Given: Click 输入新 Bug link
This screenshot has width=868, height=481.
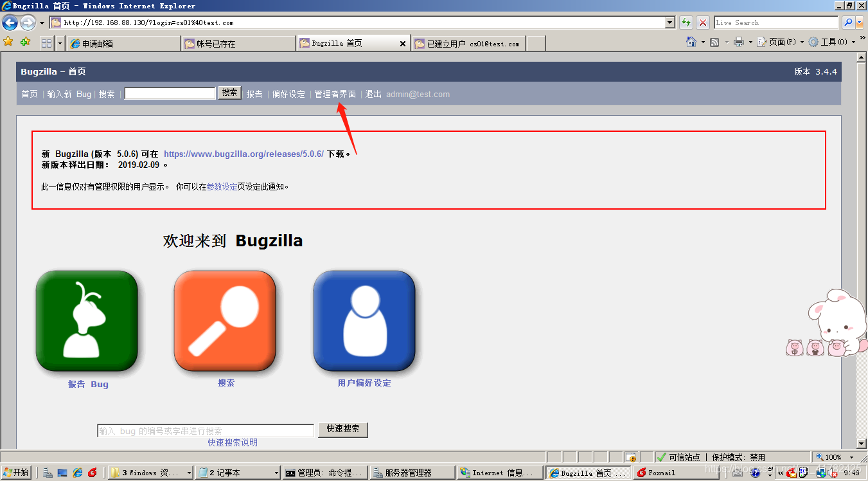Looking at the screenshot, I should pos(69,94).
